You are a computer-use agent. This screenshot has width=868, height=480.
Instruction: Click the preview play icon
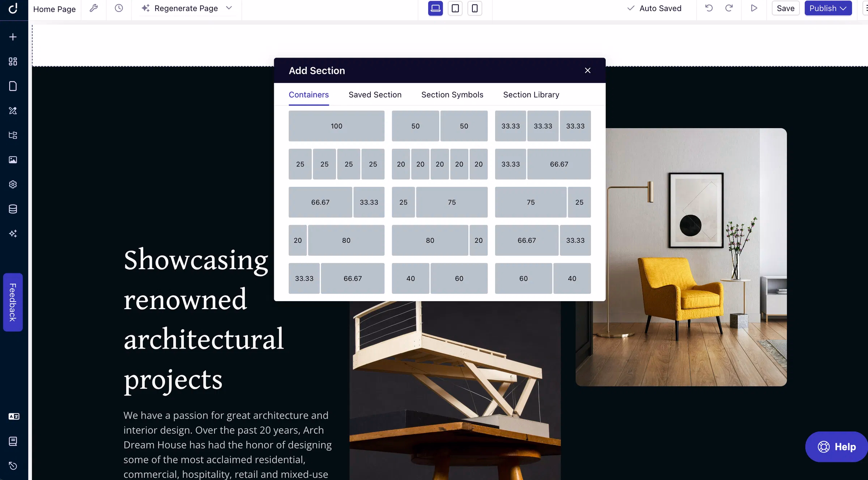[x=754, y=8]
